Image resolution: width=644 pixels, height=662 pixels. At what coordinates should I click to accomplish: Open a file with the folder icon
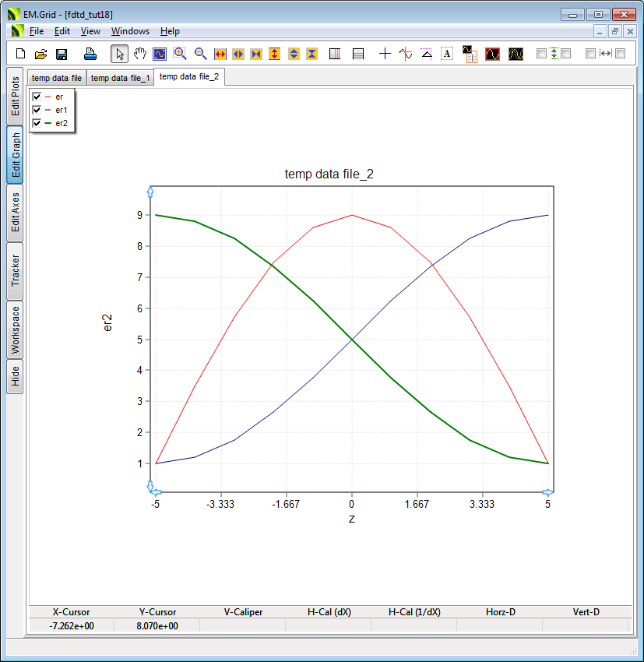click(x=41, y=54)
